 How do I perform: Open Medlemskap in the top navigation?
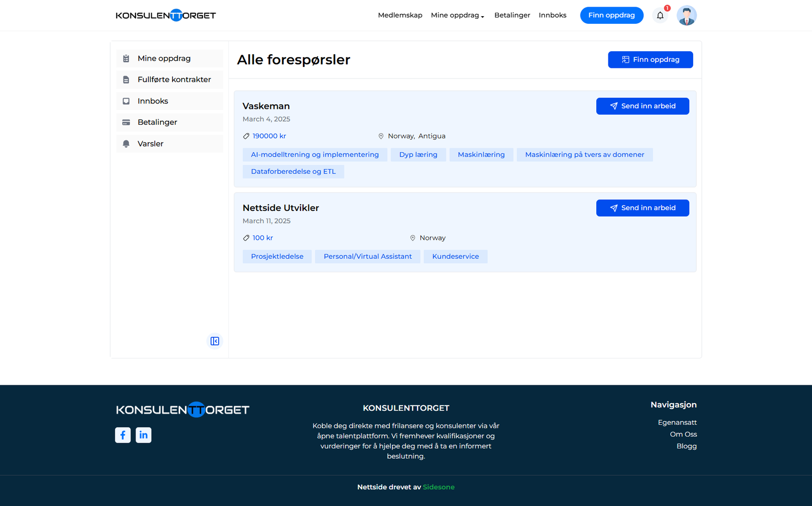(x=400, y=15)
